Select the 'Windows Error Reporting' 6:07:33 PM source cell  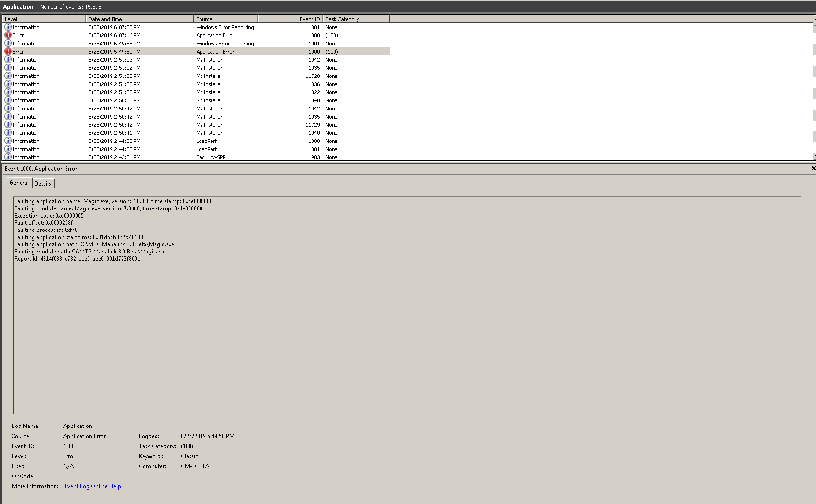(225, 27)
